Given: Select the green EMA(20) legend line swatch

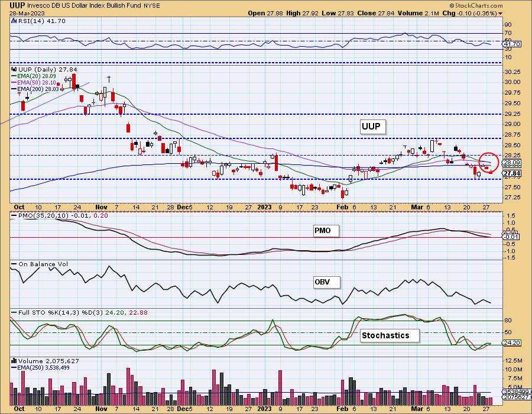Looking at the screenshot, I should coord(14,76).
